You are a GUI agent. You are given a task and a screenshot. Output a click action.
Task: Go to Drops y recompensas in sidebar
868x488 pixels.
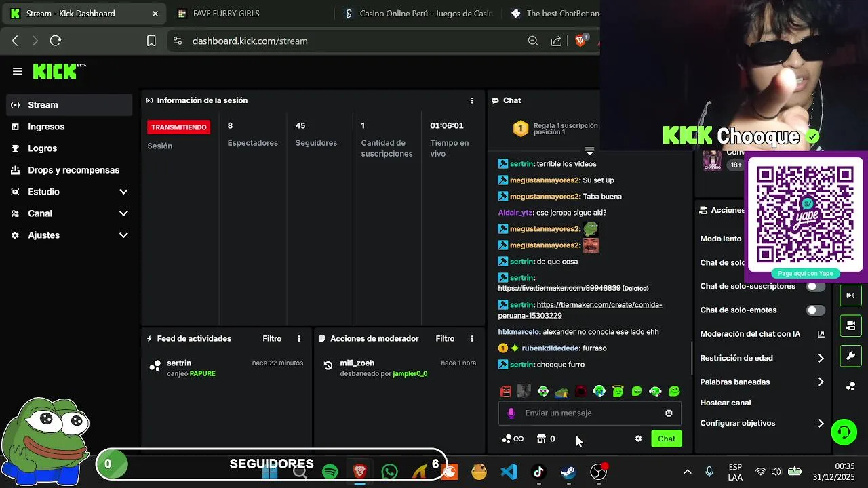coord(69,170)
